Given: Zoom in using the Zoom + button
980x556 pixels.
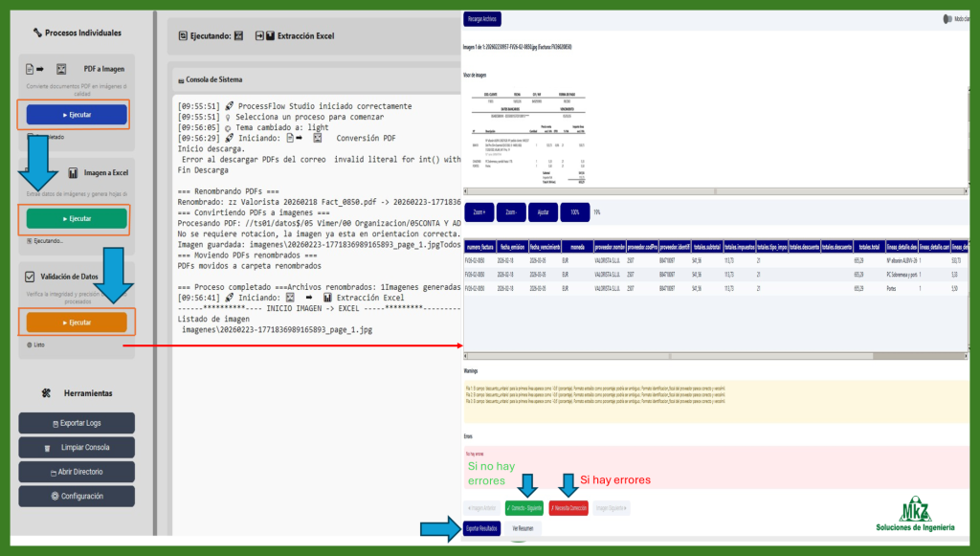Looking at the screenshot, I should [478, 211].
